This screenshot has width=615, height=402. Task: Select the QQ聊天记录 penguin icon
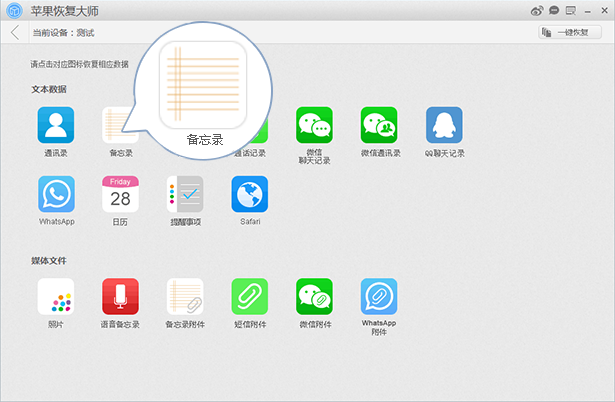(444, 125)
